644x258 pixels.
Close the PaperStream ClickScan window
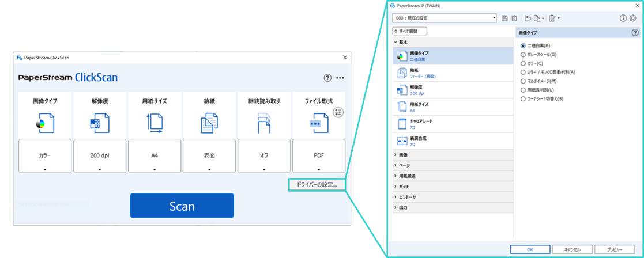tap(345, 58)
